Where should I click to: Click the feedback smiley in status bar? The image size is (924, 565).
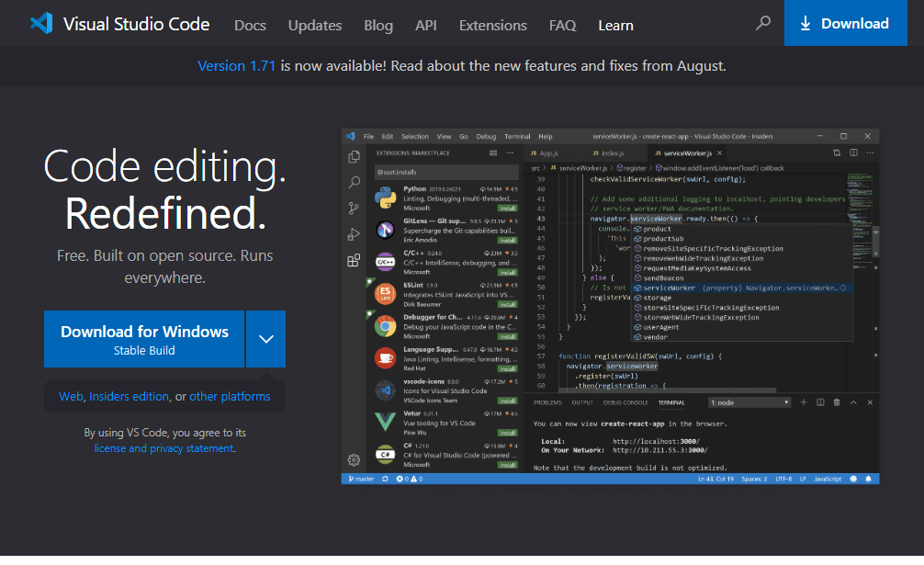point(853,479)
